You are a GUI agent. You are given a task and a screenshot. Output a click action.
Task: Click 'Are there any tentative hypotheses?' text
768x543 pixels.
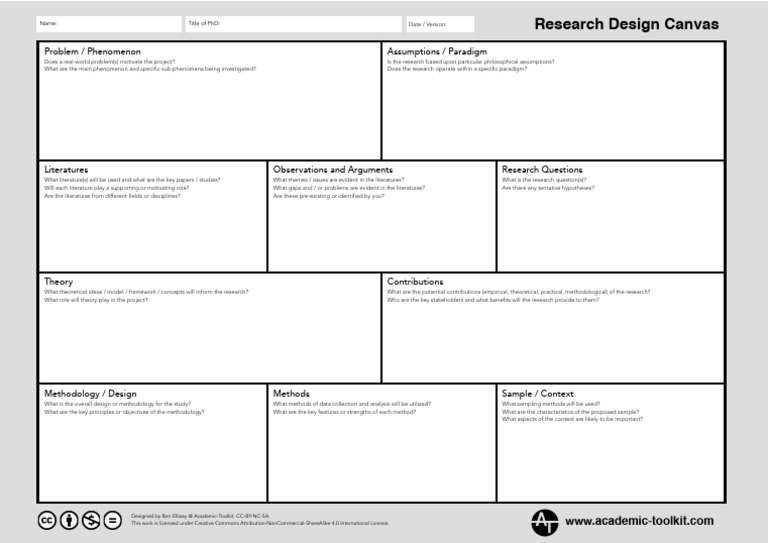pyautogui.click(x=548, y=188)
